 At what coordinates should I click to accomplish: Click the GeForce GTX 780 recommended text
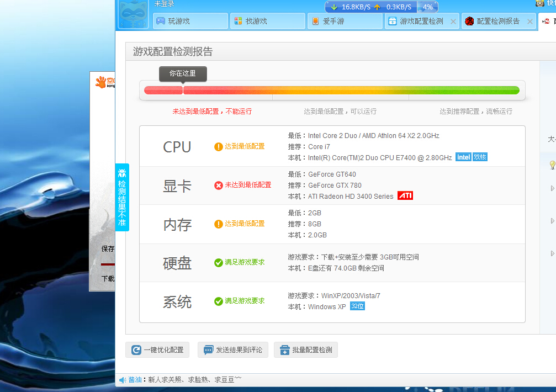pos(335,186)
